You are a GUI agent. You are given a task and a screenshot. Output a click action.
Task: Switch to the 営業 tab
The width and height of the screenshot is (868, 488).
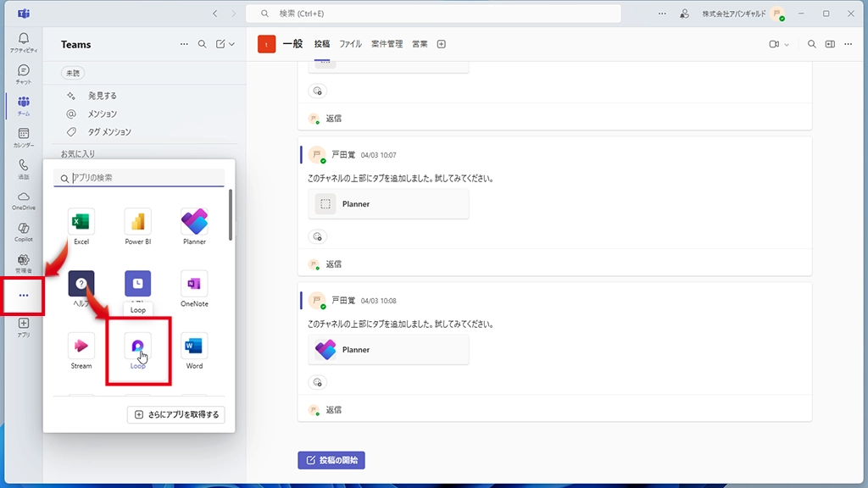pyautogui.click(x=420, y=44)
